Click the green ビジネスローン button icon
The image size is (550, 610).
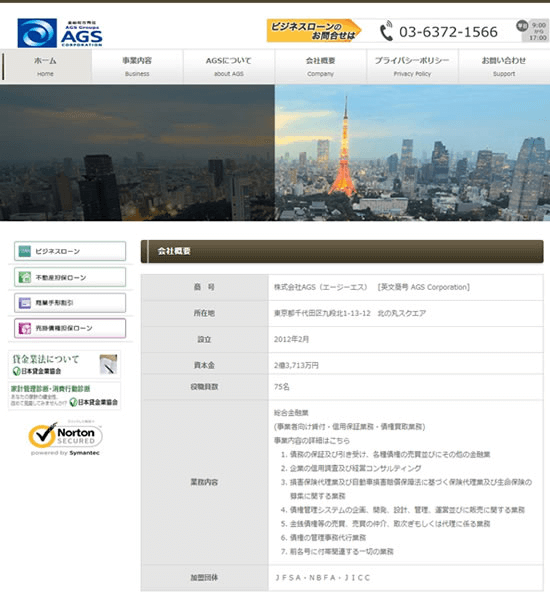click(25, 251)
